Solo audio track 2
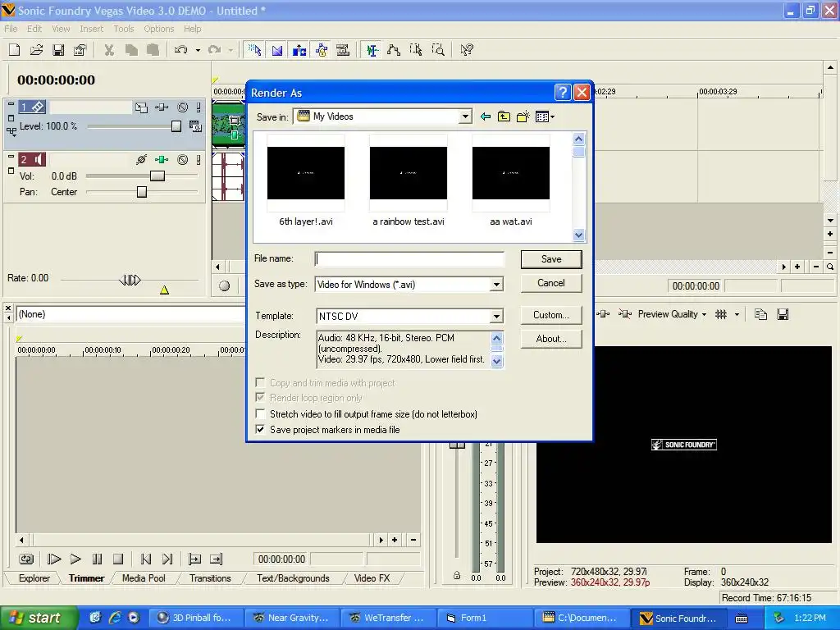Screen dimensions: 840x630 coord(199,160)
